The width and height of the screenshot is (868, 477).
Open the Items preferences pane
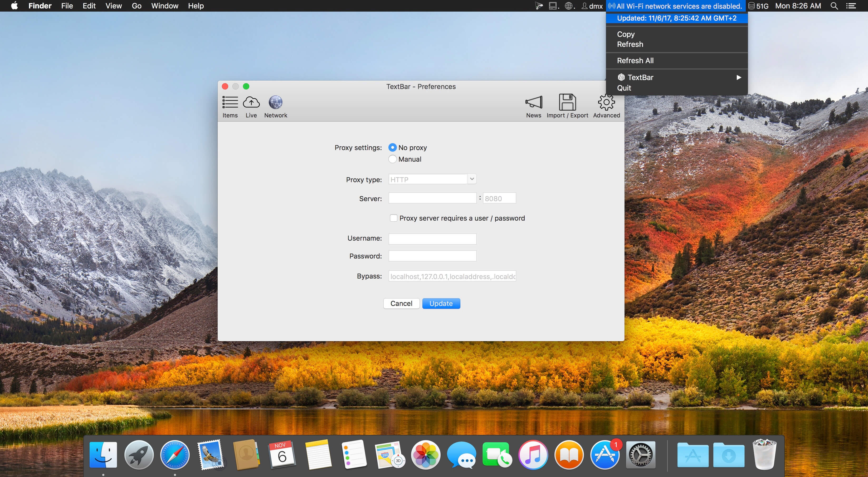click(230, 106)
